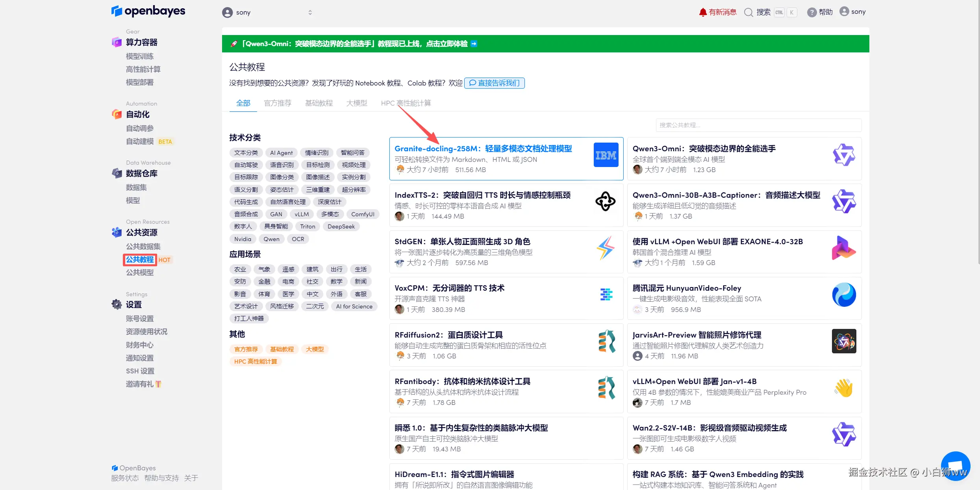The image size is (980, 490).
Task: Expand the sony workspace switcher dropdown
Action: 310,13
